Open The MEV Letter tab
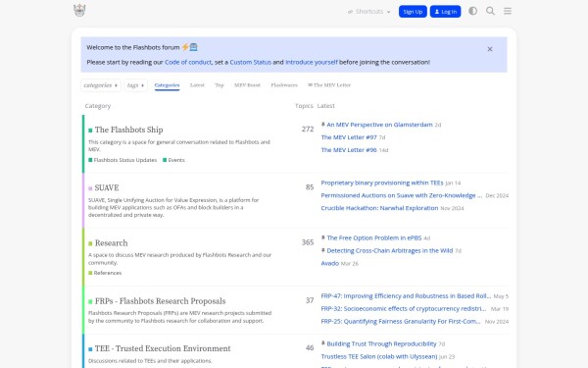This screenshot has height=368, width=588. point(329,85)
